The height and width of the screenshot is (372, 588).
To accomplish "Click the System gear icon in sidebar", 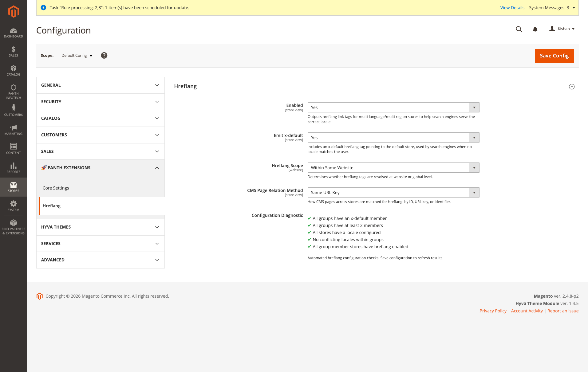I will (x=13, y=205).
